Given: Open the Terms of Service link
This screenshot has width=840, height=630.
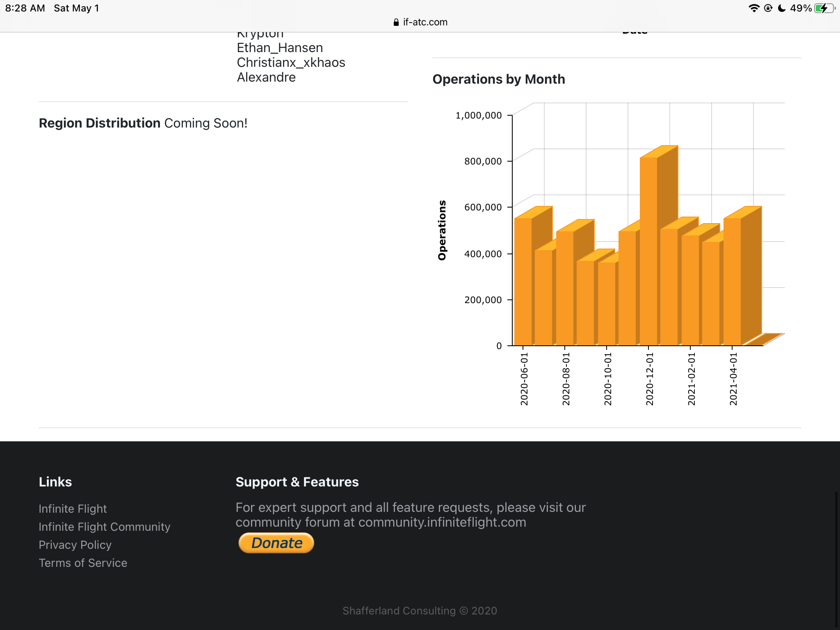Looking at the screenshot, I should 83,563.
